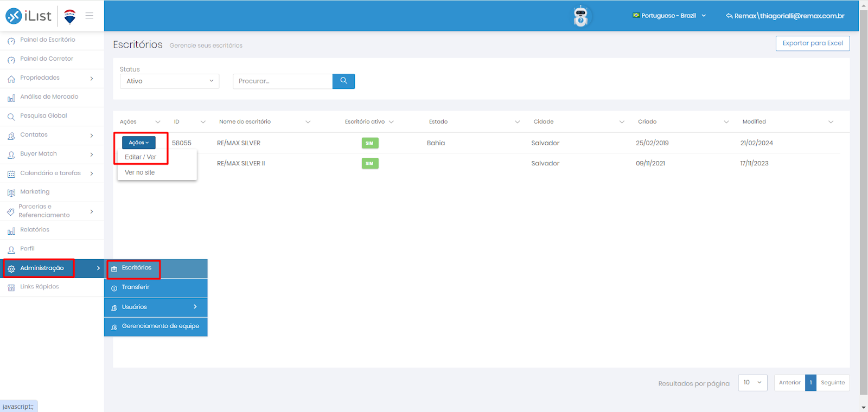This screenshot has width=868, height=412.
Task: Expand the Ações column header chevron
Action: point(158,122)
